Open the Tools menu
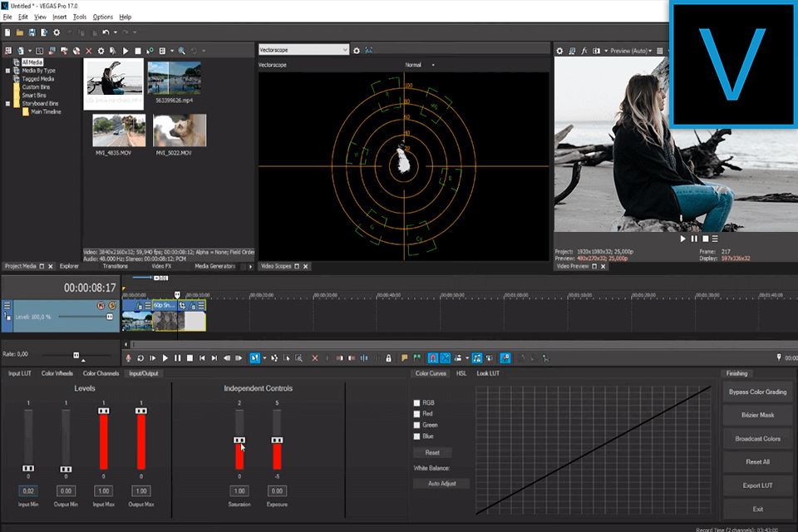This screenshot has width=798, height=532. [x=80, y=17]
